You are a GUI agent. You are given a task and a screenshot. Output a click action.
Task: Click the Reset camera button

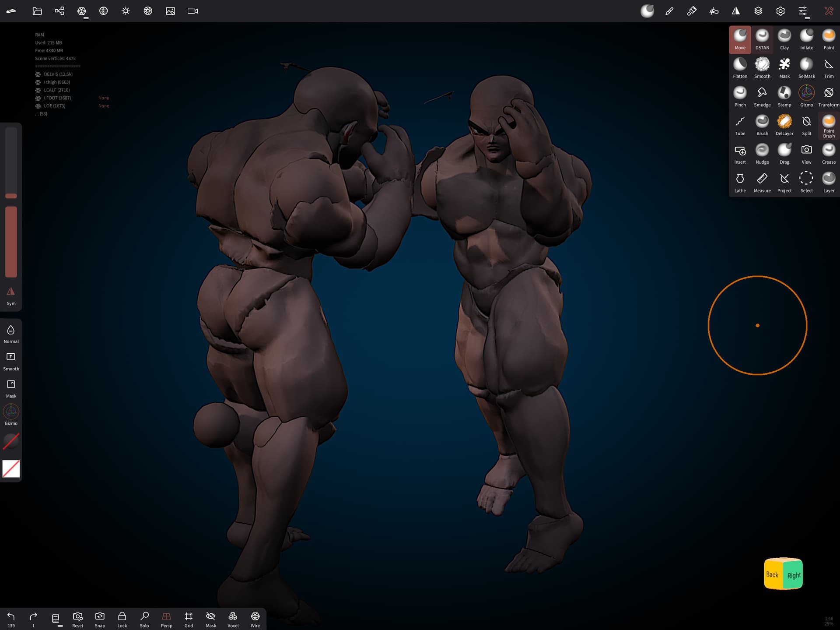pos(77,619)
